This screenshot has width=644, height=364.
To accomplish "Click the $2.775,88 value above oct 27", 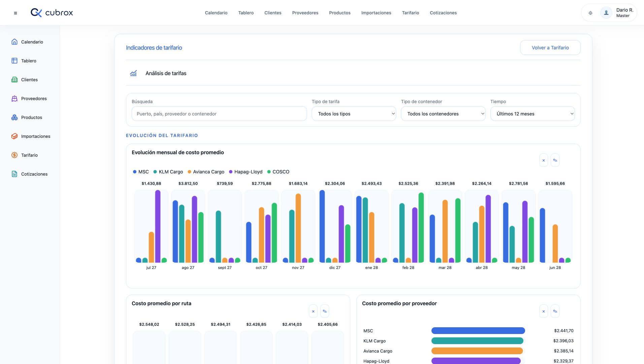I will pyautogui.click(x=261, y=184).
